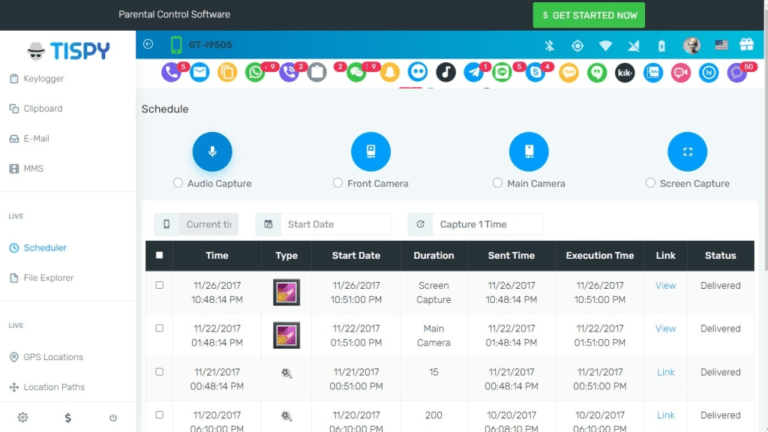This screenshot has width=768, height=432.
Task: Click the power logout icon in sidebar
Action: pos(113,417)
